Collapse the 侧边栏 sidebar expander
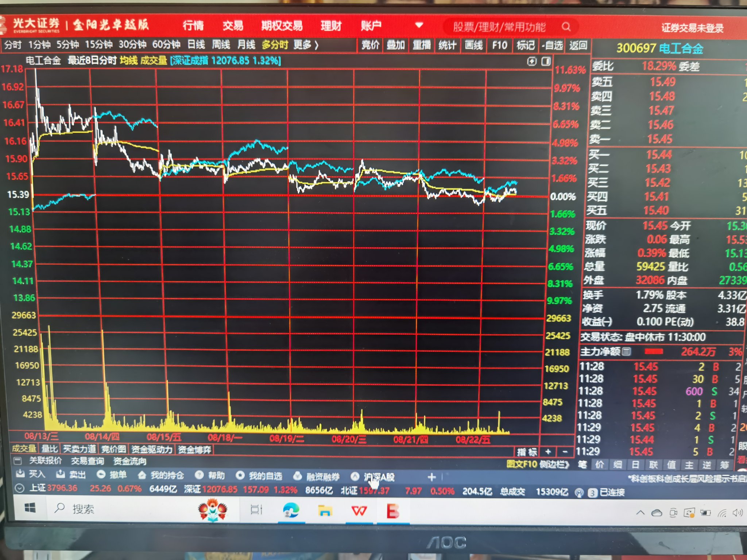The width and height of the screenshot is (747, 560). point(554,464)
